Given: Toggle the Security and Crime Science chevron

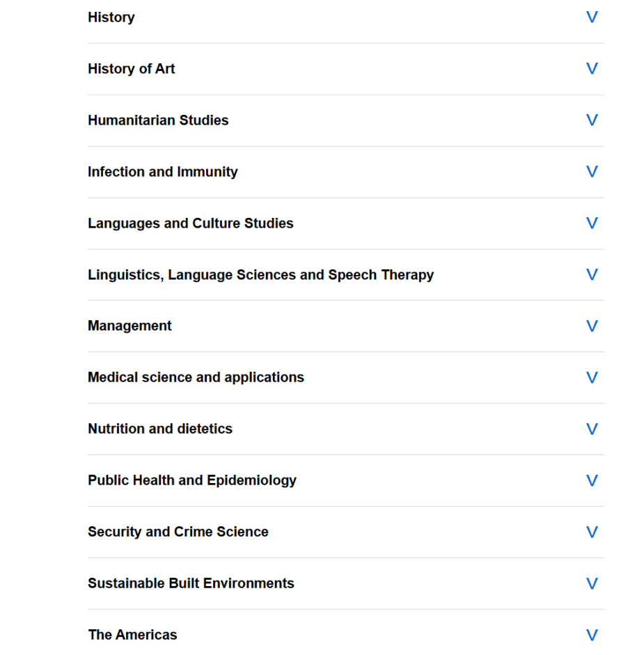Looking at the screenshot, I should [x=592, y=532].
